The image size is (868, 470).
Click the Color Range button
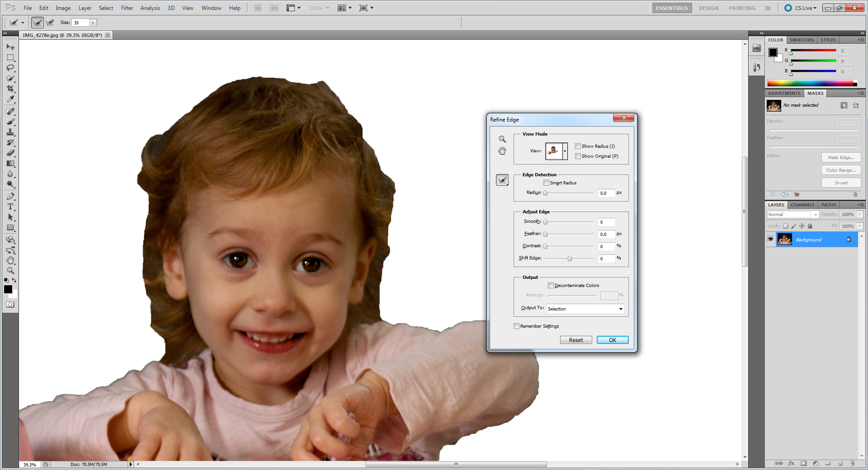pos(841,170)
